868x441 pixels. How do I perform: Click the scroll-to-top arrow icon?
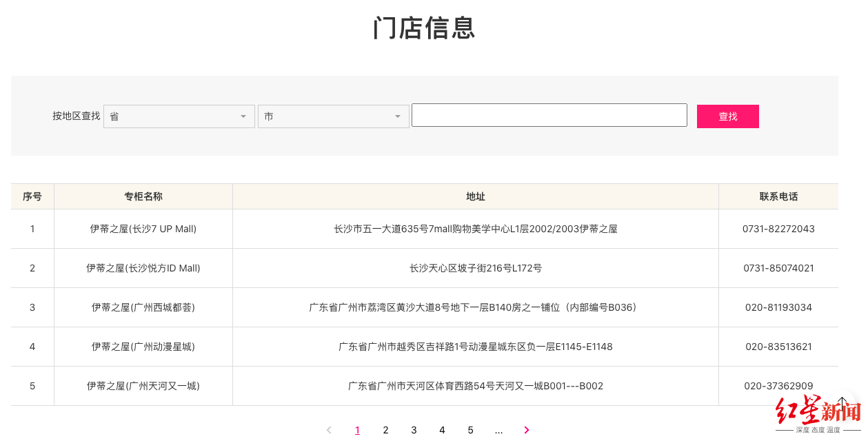click(842, 402)
